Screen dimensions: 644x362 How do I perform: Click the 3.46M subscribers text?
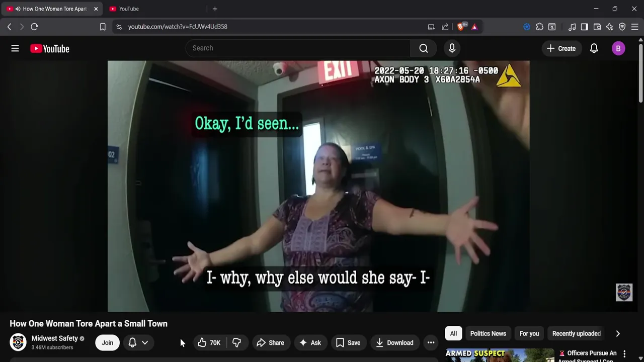click(52, 347)
